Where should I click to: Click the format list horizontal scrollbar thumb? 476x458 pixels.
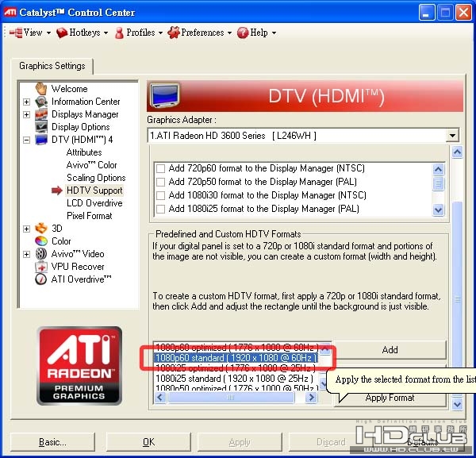click(x=231, y=397)
